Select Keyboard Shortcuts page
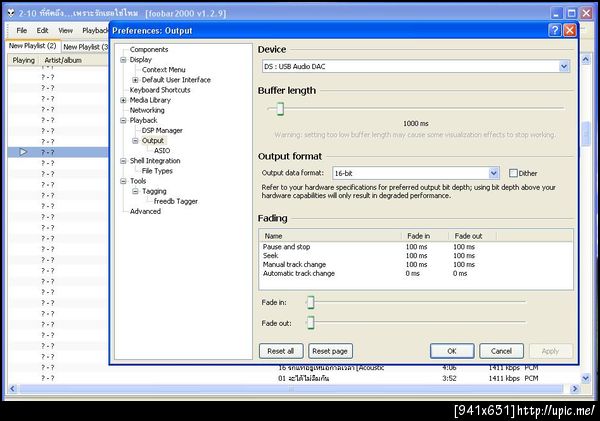Screen dimensions: 600x421 pyautogui.click(x=160, y=90)
